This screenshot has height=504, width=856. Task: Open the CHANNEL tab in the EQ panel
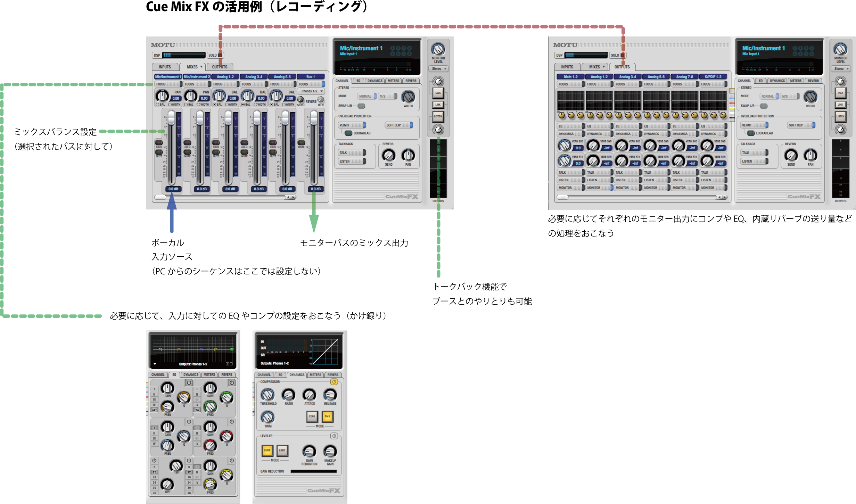(x=158, y=374)
